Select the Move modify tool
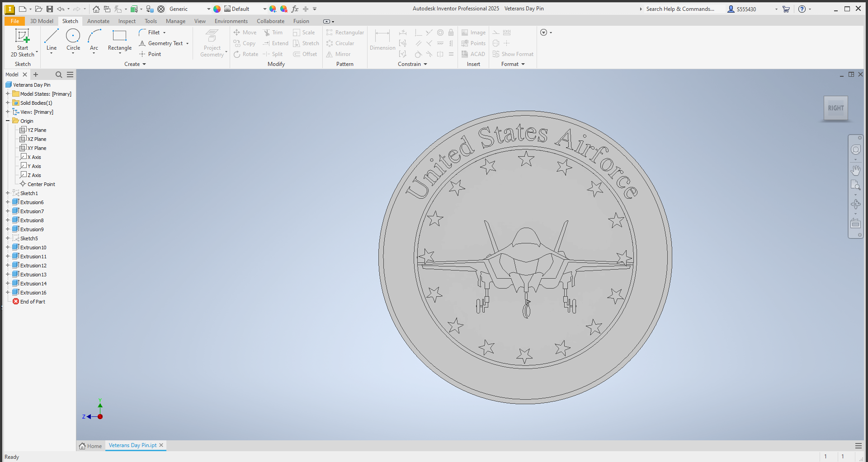 coord(245,33)
